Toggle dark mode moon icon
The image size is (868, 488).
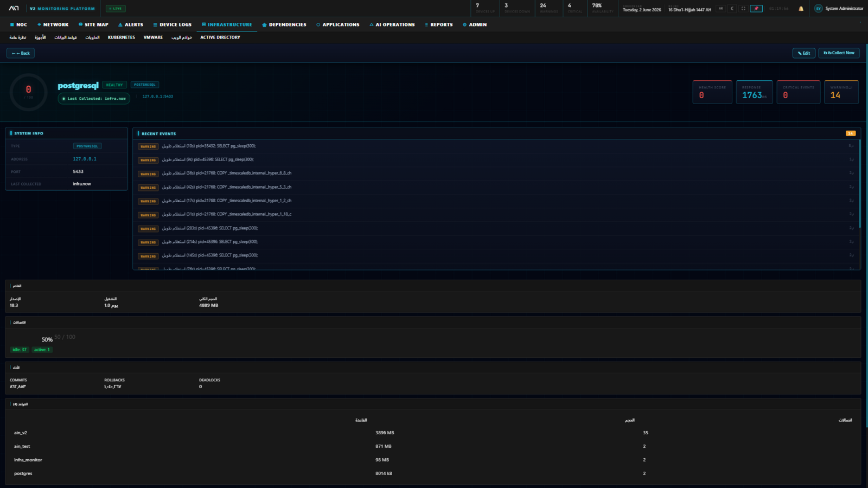coord(732,9)
